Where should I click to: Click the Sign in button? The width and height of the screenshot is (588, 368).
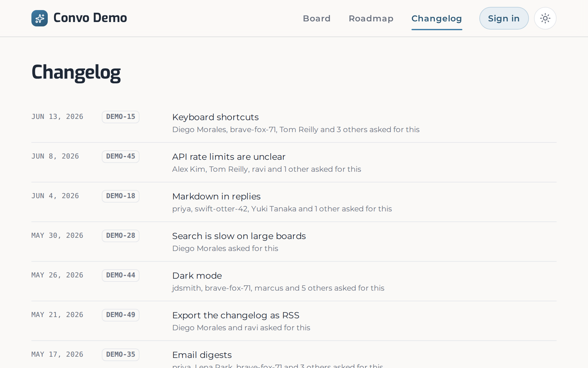[504, 18]
